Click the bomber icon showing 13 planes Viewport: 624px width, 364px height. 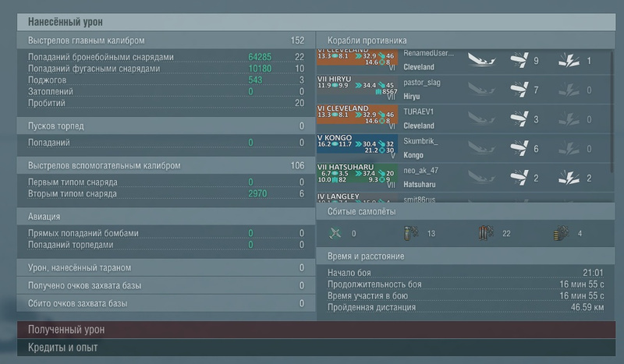411,232
